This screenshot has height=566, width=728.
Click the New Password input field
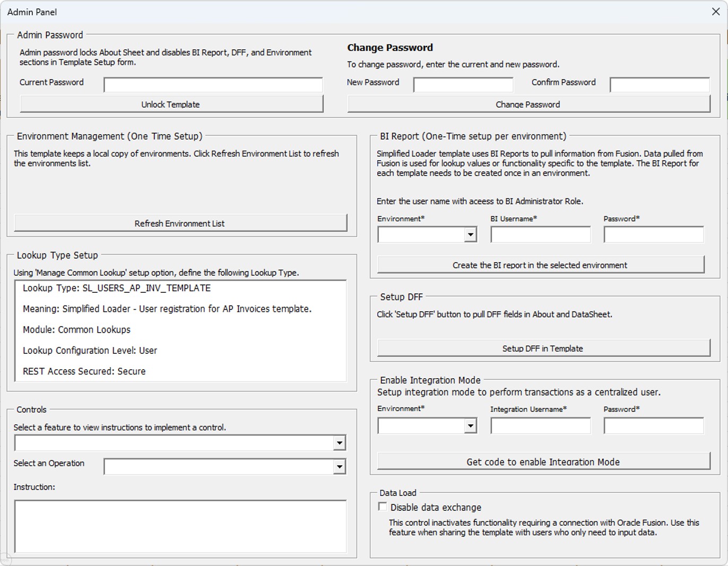pyautogui.click(x=463, y=84)
